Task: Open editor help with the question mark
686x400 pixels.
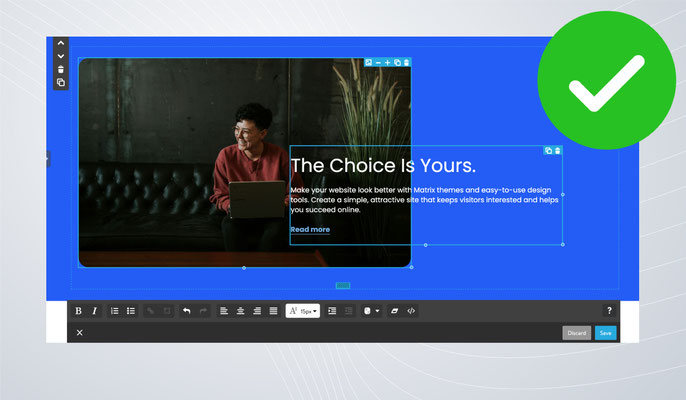Action: tap(609, 310)
